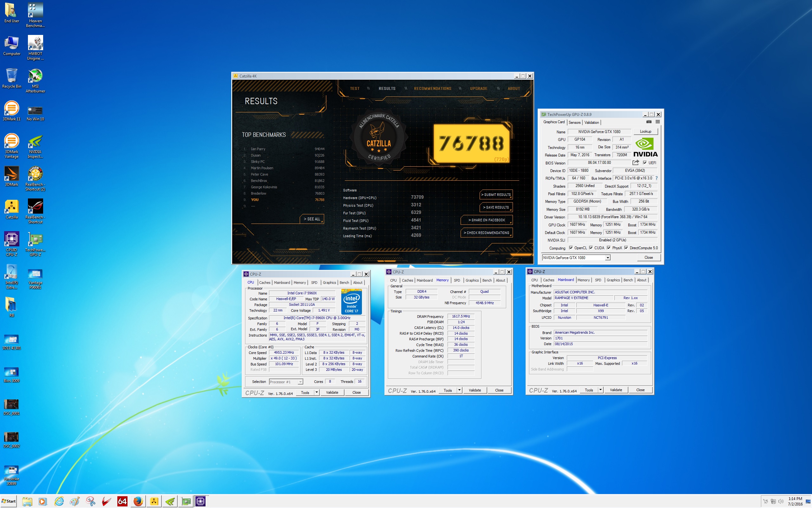Screen dimensions: 812x508
Task: Click the Windows Start button
Action: tap(9, 501)
